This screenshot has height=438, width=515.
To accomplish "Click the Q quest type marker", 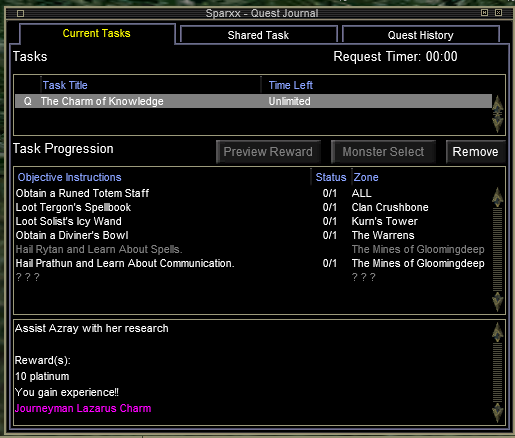I will tap(28, 101).
